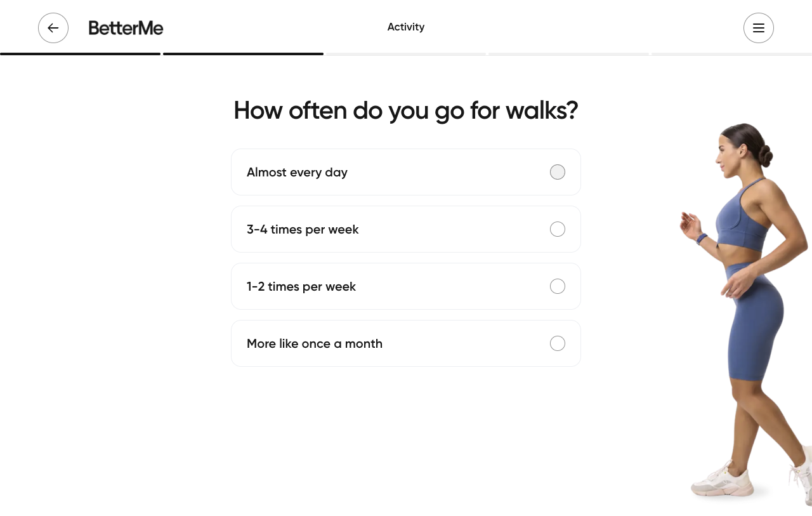
Task: Select the "1-2 times per week" radio circle
Action: tap(558, 286)
